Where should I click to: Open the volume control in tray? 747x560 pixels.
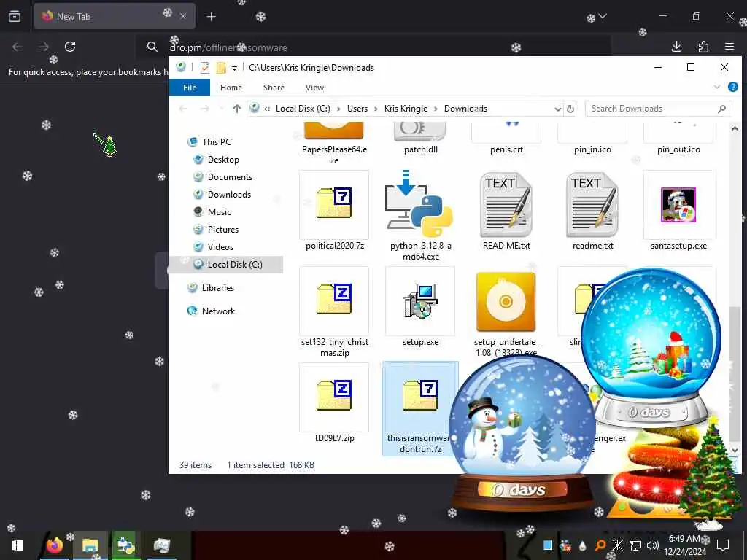653,545
